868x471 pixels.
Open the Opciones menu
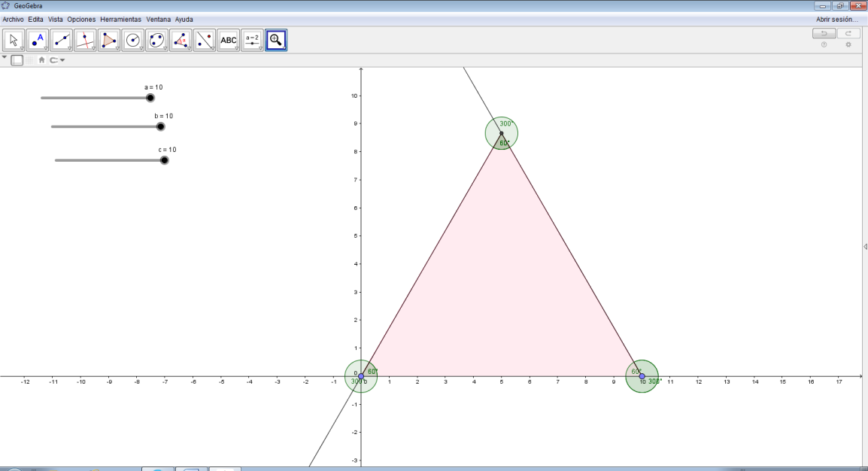click(81, 20)
